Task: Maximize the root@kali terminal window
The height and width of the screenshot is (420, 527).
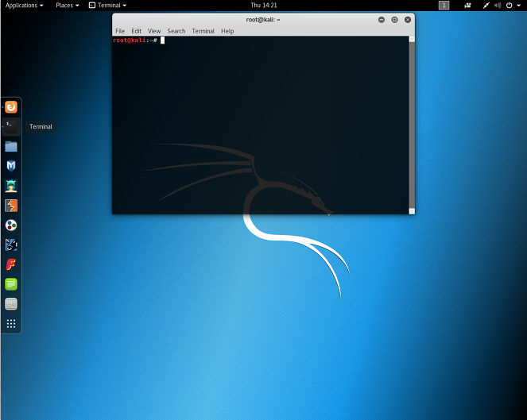Action: 394,20
